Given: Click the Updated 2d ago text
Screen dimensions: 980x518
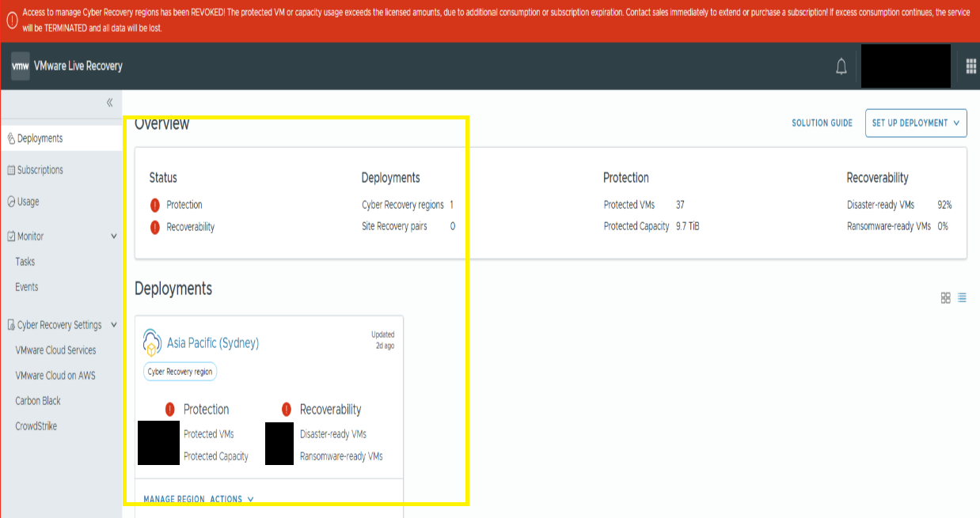Looking at the screenshot, I should point(383,340).
